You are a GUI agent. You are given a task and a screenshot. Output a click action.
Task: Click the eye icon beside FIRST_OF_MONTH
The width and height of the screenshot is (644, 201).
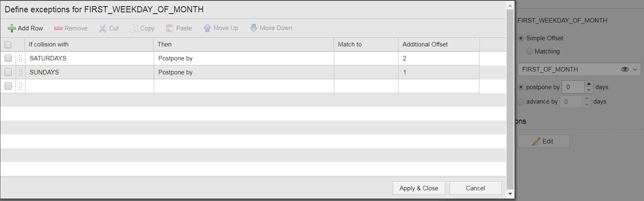625,69
